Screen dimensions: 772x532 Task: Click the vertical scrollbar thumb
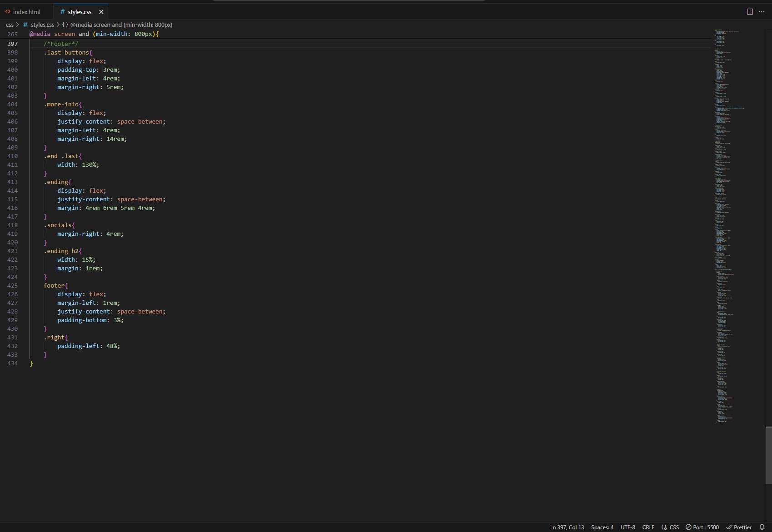tap(768, 455)
